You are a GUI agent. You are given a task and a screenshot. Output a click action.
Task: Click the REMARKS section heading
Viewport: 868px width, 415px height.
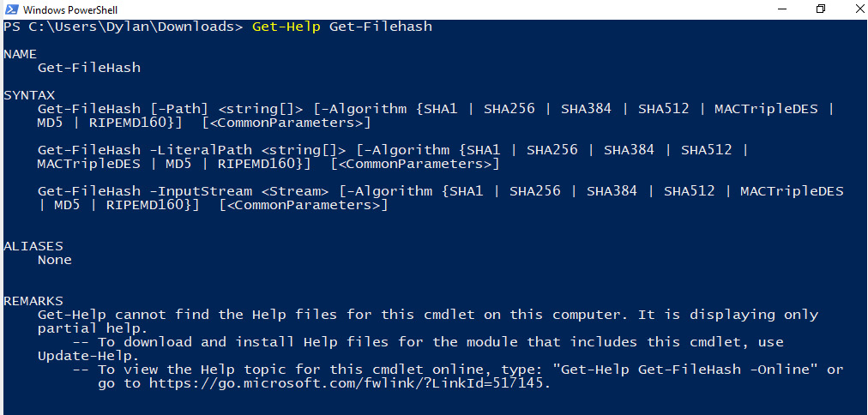pyautogui.click(x=33, y=301)
